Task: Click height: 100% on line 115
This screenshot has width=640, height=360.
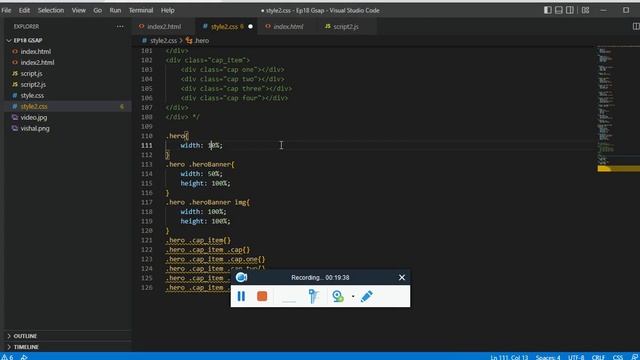Action: 205,183
